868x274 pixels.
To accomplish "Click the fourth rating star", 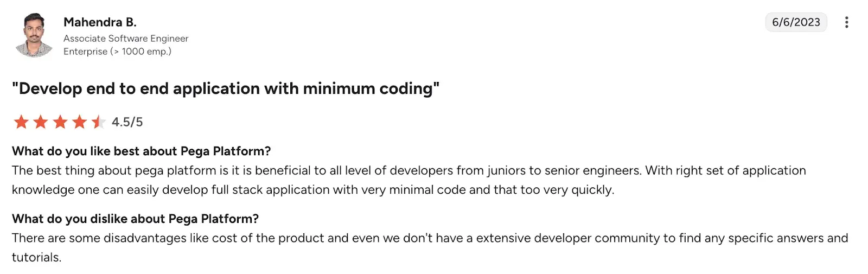I will point(80,122).
